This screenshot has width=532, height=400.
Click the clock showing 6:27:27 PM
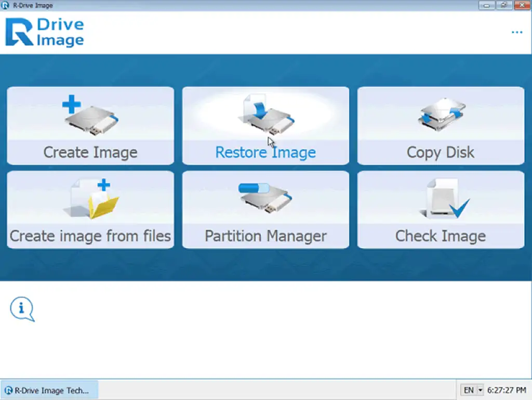tap(506, 389)
